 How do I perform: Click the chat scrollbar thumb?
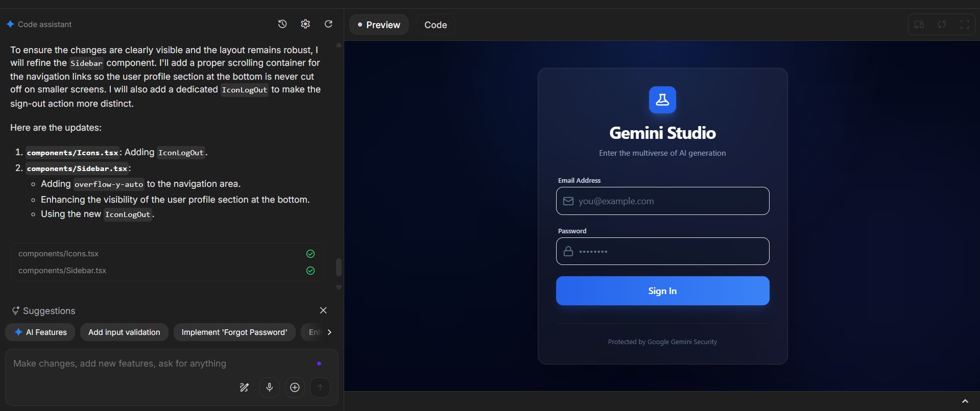click(339, 267)
